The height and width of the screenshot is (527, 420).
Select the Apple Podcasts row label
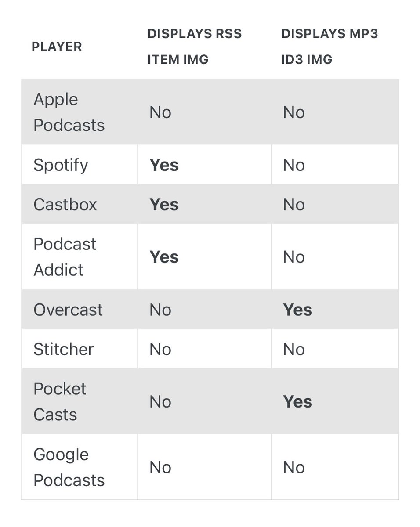point(69,112)
